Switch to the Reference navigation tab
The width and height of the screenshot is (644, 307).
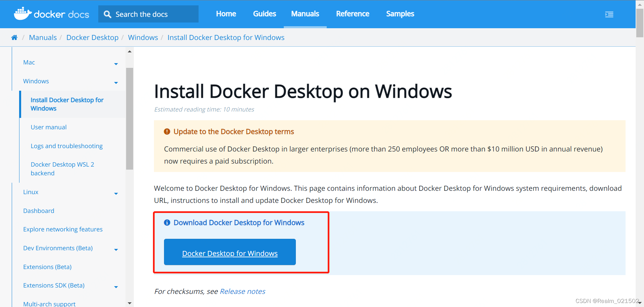tap(353, 14)
